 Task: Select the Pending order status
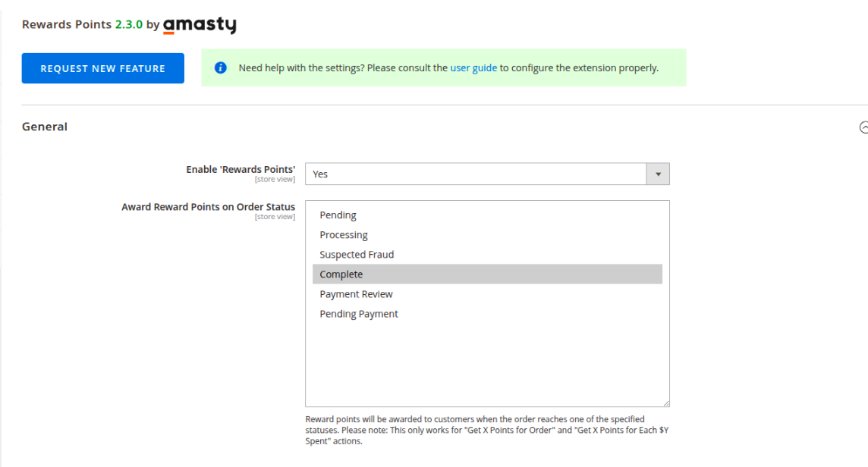click(x=487, y=215)
